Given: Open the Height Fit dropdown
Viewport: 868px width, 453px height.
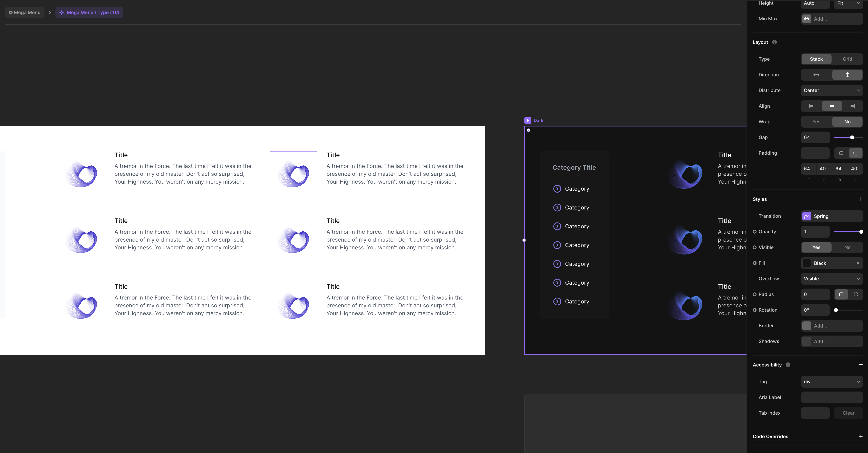Looking at the screenshot, I should tap(848, 3).
